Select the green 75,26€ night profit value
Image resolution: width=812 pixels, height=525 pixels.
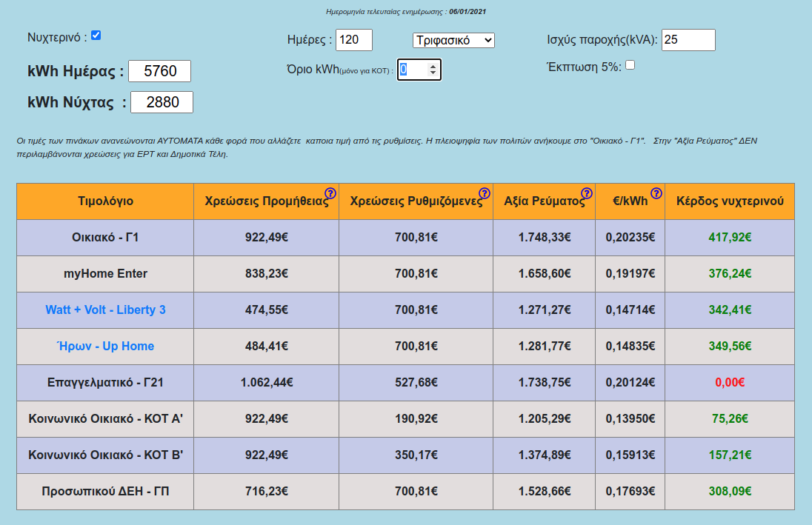click(x=730, y=418)
